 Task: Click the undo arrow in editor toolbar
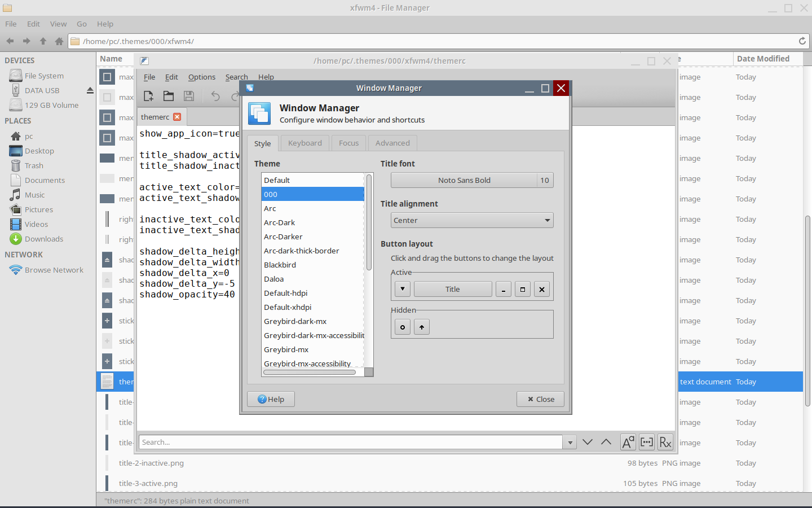pyautogui.click(x=215, y=96)
